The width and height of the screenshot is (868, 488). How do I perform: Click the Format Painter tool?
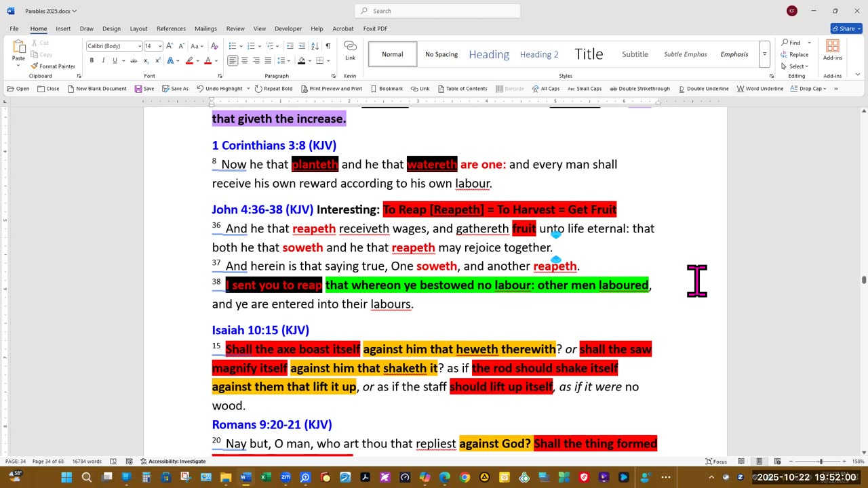click(53, 66)
